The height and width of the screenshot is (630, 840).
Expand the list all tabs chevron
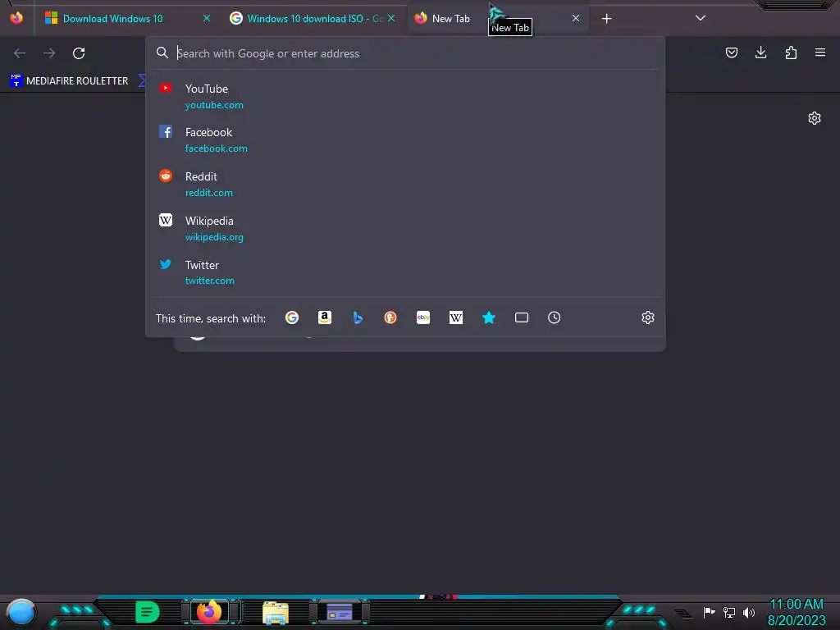tap(701, 18)
